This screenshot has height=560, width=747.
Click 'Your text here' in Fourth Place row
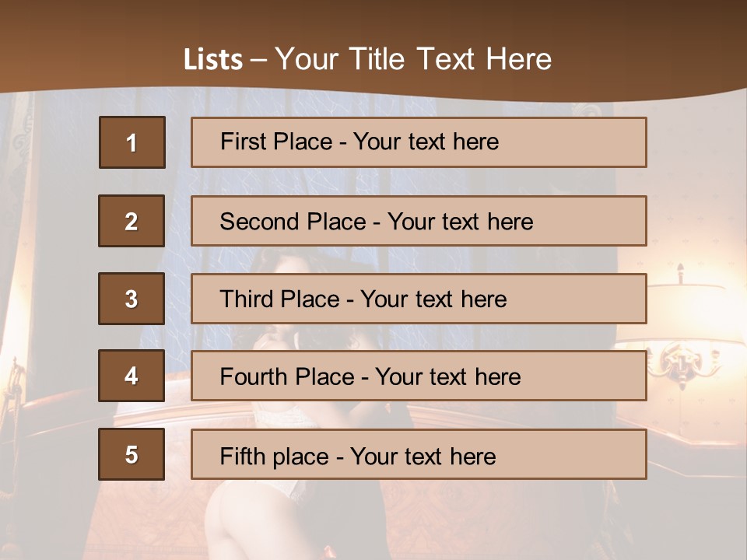[x=448, y=377]
